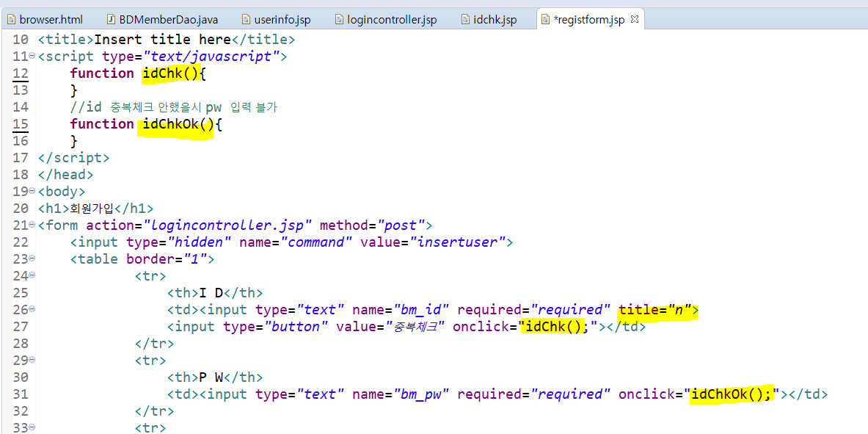Click the "logincontroller.jsp" action value
Viewport: 868px width, 434px height.
[x=229, y=225]
